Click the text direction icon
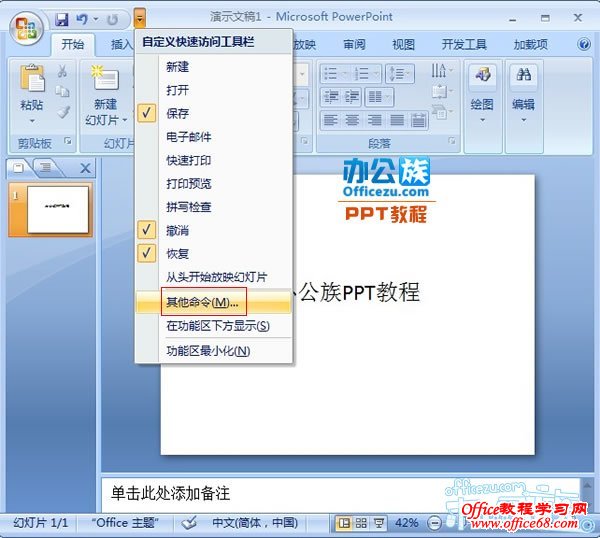Screen dimensions: 600x538 pos(439,71)
